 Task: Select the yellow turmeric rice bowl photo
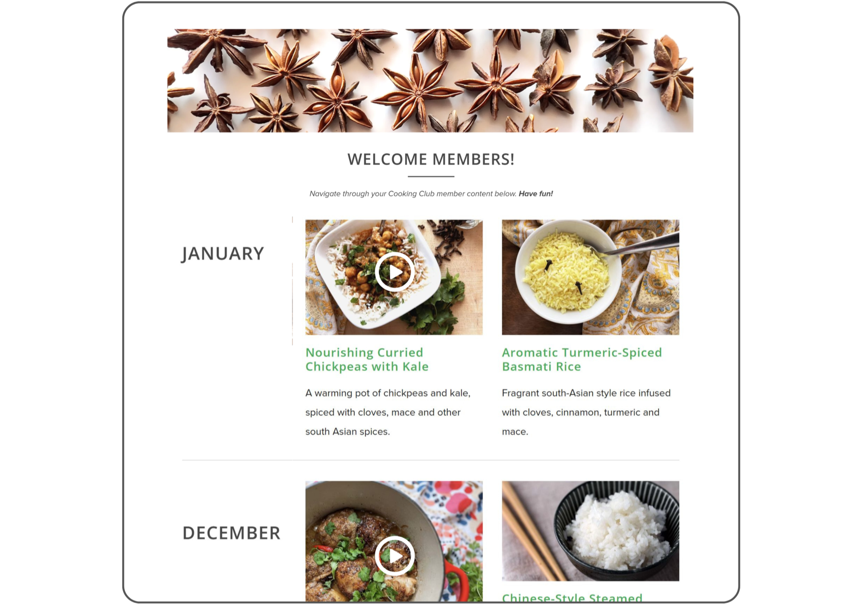click(x=590, y=277)
